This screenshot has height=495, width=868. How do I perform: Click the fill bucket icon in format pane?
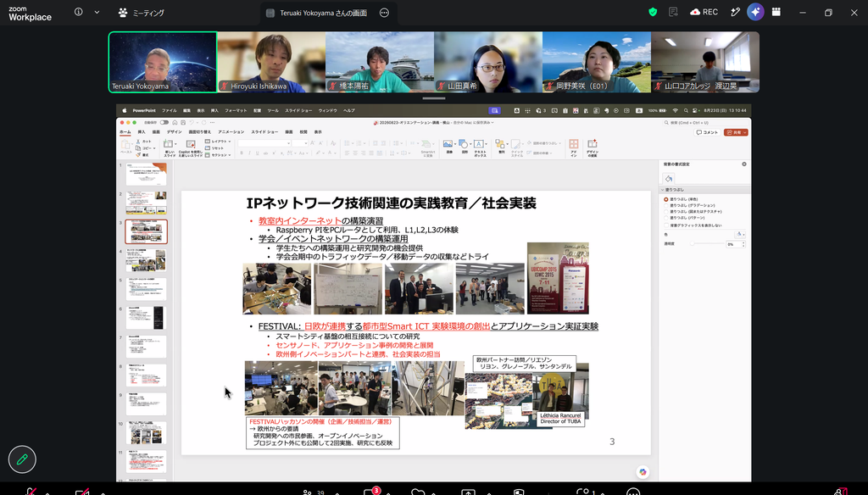point(669,178)
